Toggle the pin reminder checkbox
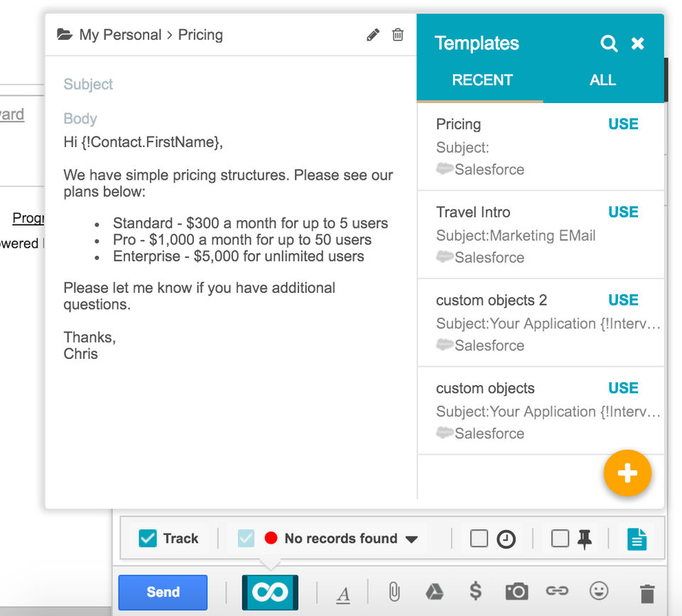 tap(561, 539)
